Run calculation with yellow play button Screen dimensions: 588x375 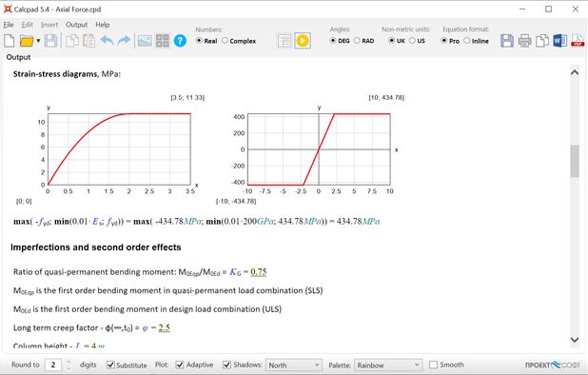click(303, 41)
